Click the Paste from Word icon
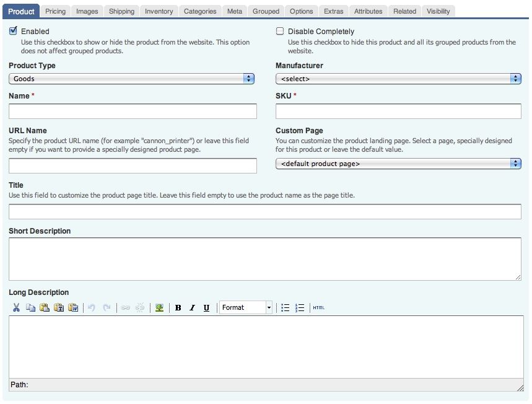Viewport: 532px width, 404px height. [73, 307]
